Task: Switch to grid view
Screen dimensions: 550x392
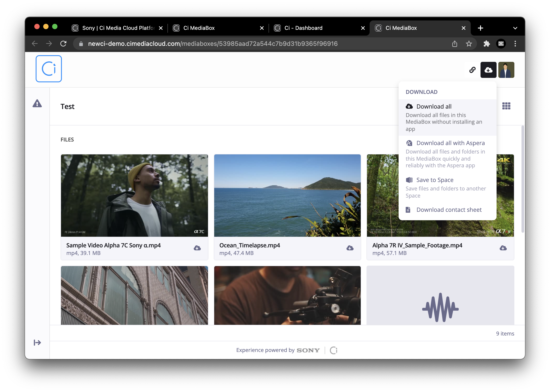Action: (x=506, y=106)
